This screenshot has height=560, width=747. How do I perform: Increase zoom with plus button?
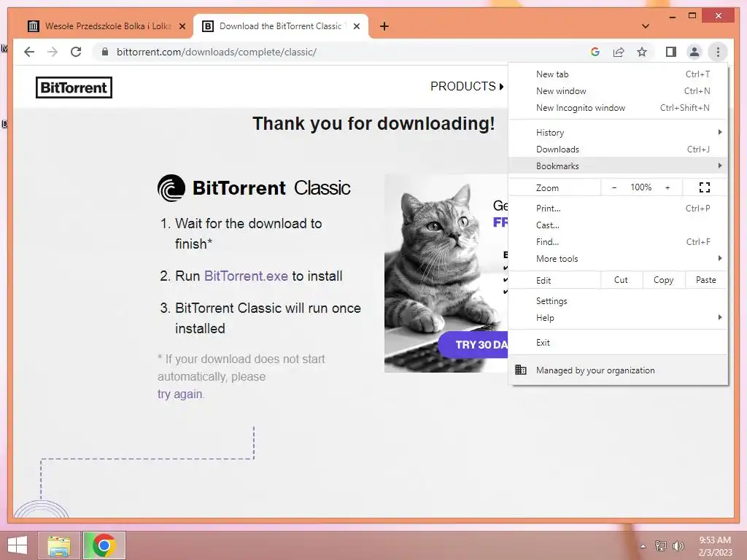click(x=667, y=187)
